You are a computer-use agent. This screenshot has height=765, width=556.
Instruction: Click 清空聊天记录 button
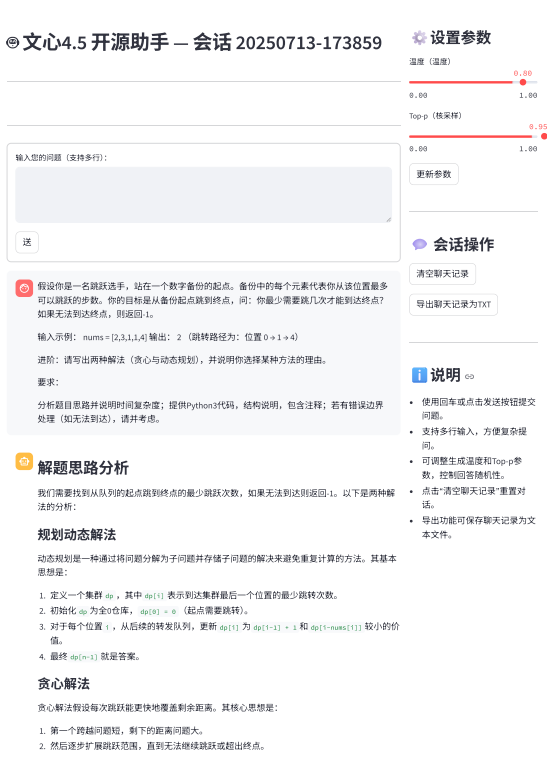pos(442,274)
